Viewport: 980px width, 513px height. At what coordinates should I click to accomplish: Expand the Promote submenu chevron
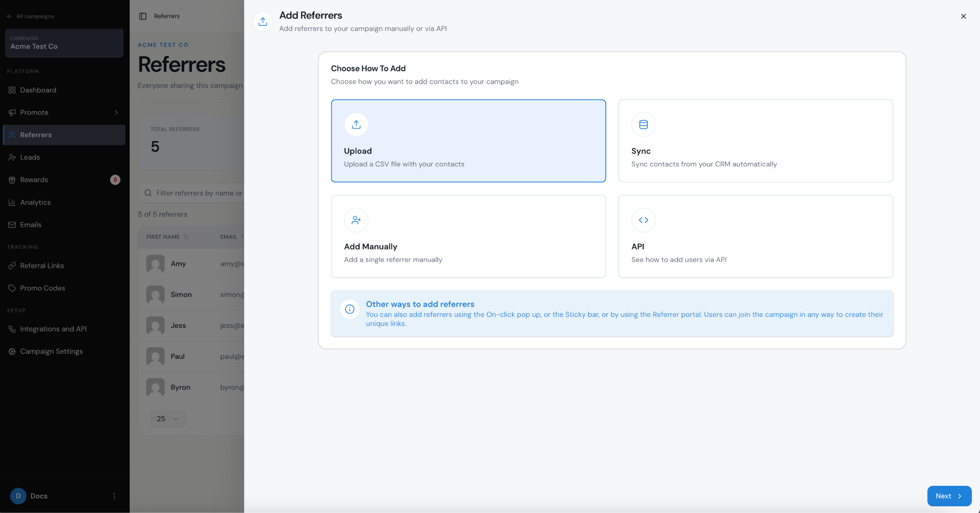coord(116,112)
